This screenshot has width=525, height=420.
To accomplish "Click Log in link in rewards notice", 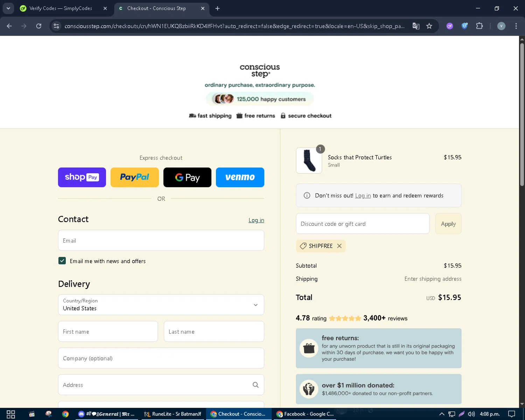I will (363, 196).
